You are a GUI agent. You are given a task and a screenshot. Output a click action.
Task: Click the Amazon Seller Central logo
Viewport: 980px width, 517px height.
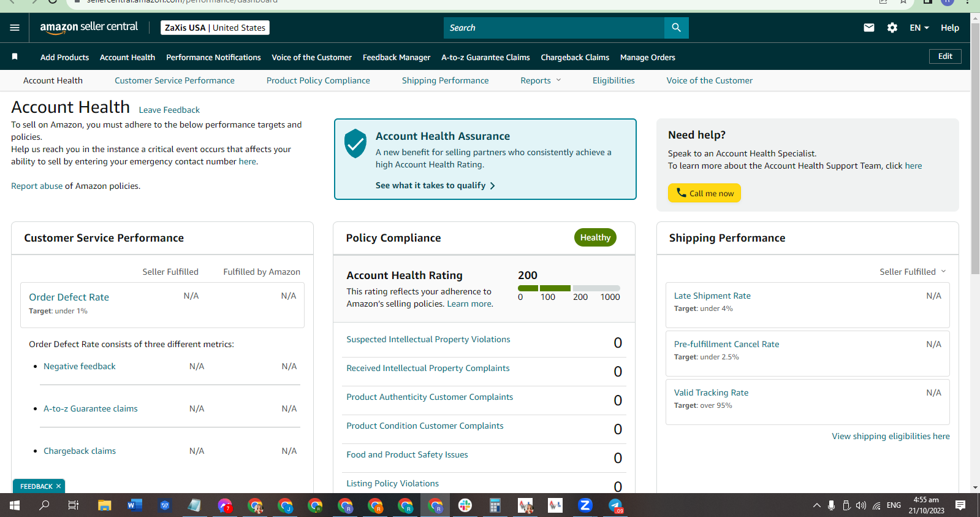coord(89,28)
